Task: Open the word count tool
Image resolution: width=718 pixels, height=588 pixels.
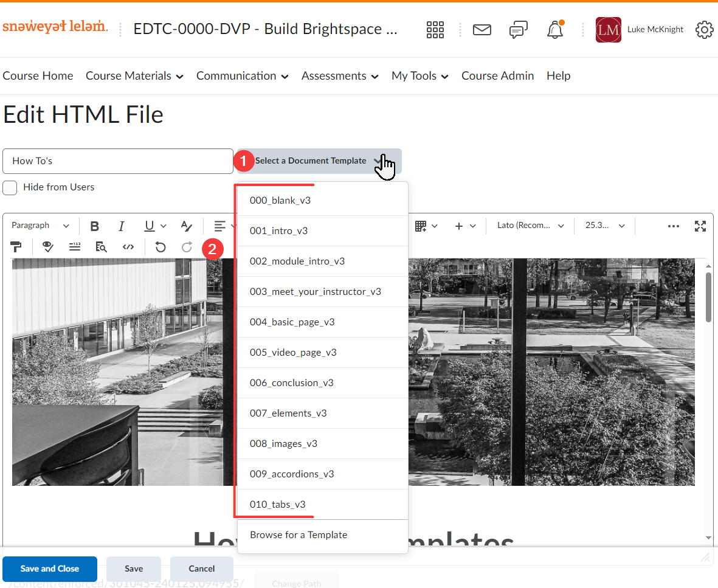Action: click(x=75, y=247)
